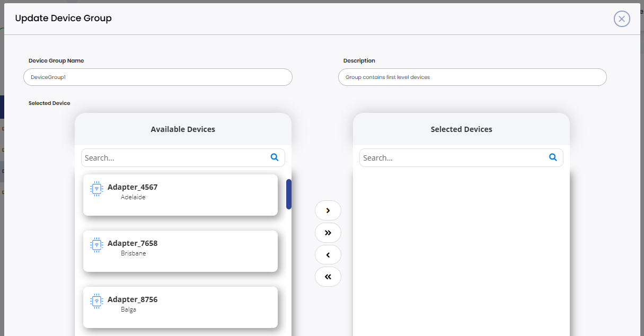The height and width of the screenshot is (336, 644).
Task: Select the Adapter_8756 Balga device card
Action: 180,307
